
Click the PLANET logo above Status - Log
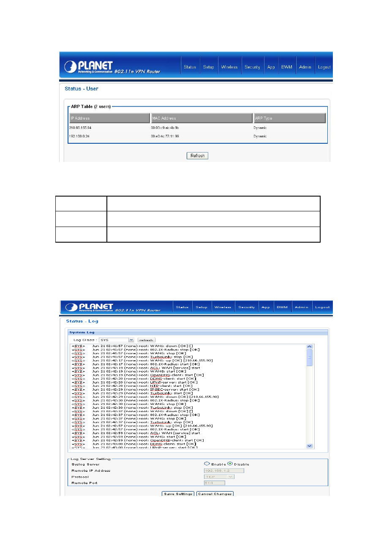click(90, 307)
